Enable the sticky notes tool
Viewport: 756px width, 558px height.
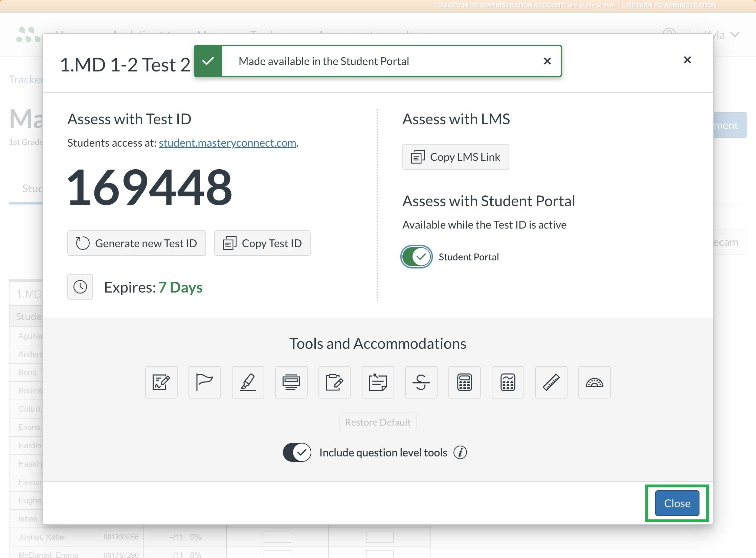[378, 382]
